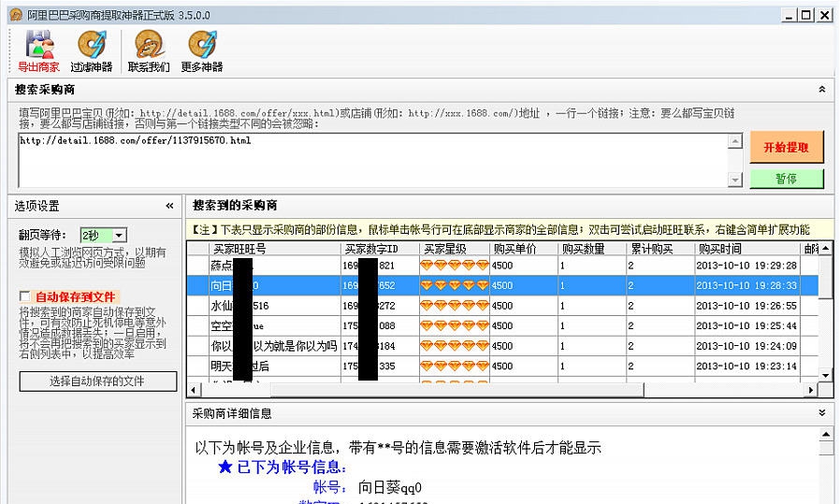Click the account name 向日葵qq0
This screenshot has height=504, width=840.
(390, 487)
